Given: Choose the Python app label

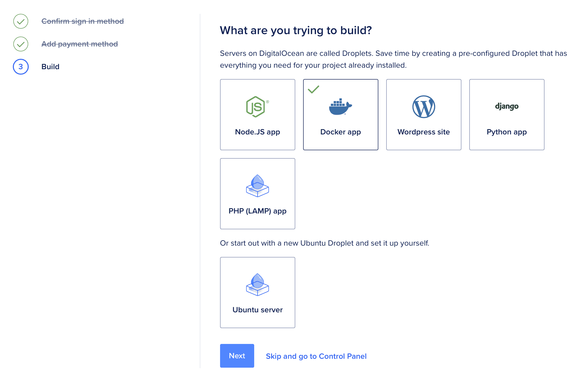Looking at the screenshot, I should (507, 132).
